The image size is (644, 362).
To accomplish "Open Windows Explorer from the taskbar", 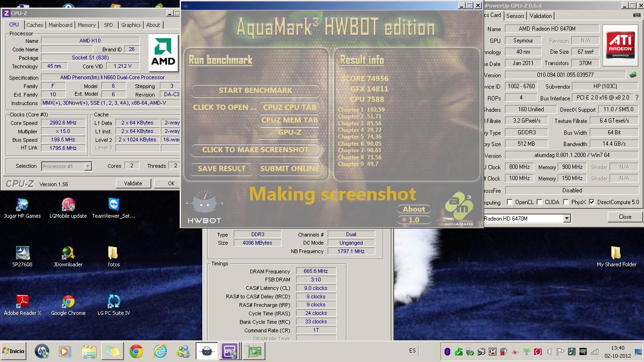I will tap(89, 351).
